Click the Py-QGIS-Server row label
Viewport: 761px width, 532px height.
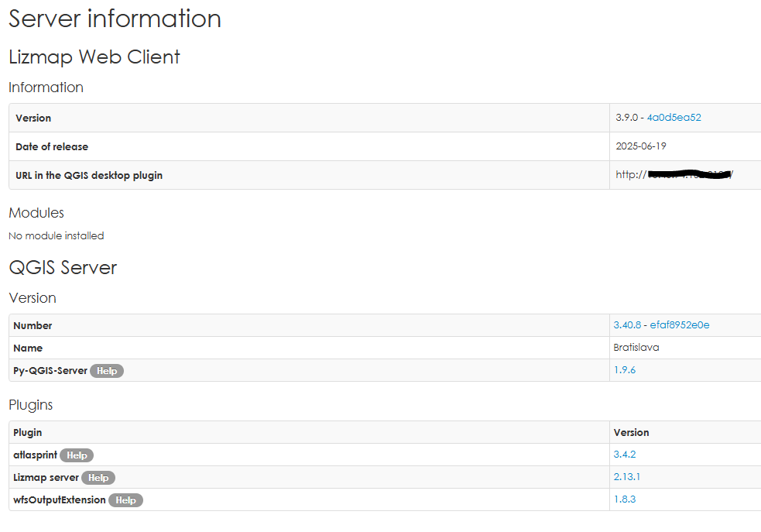tap(50, 371)
